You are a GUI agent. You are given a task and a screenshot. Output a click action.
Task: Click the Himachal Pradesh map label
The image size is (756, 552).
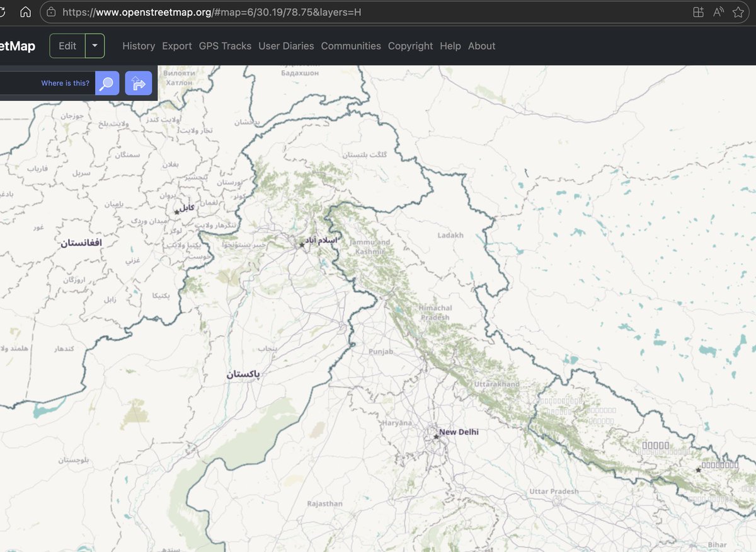[x=435, y=313]
